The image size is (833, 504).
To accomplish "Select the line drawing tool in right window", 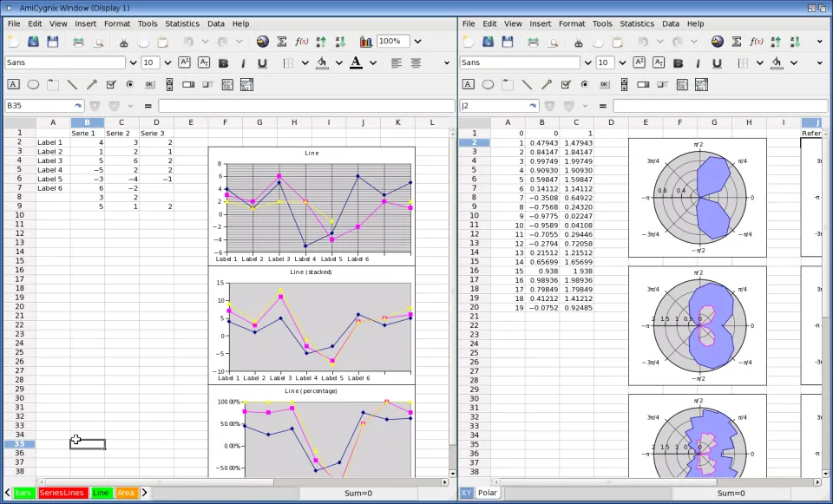I will [x=527, y=85].
